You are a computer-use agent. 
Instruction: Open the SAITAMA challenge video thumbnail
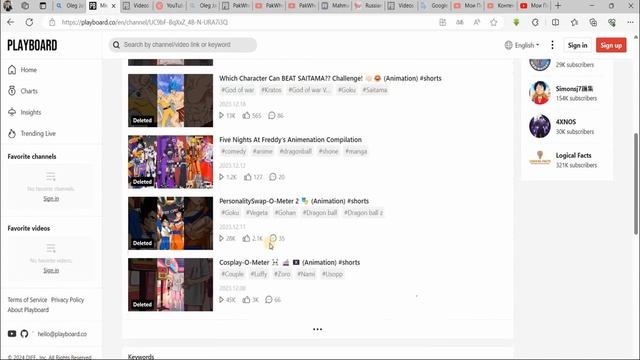click(x=171, y=100)
